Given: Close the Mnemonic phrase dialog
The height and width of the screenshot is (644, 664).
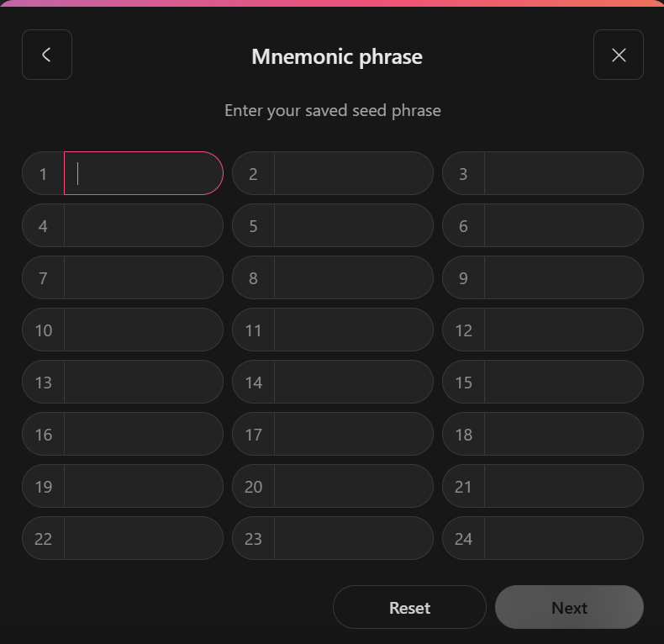Looking at the screenshot, I should 619,55.
